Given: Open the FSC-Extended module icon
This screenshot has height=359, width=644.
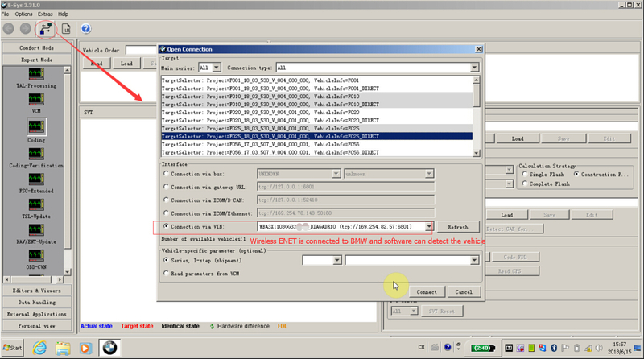Looking at the screenshot, I should coord(36,179).
